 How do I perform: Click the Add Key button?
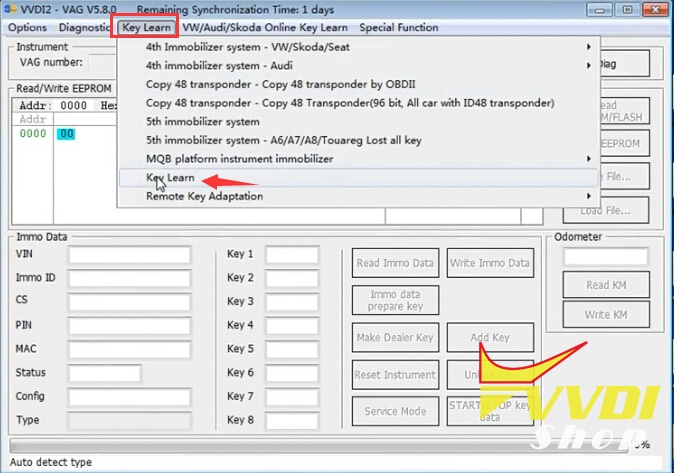(x=490, y=338)
